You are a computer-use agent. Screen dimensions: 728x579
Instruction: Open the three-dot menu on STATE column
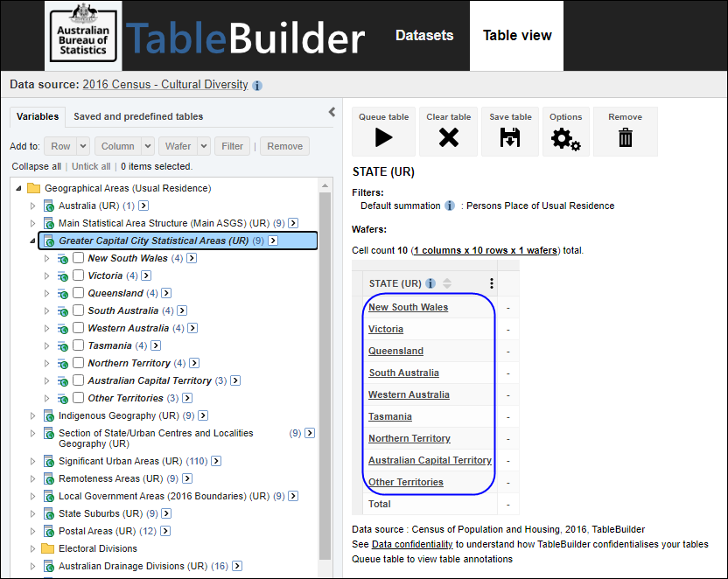pyautogui.click(x=492, y=283)
